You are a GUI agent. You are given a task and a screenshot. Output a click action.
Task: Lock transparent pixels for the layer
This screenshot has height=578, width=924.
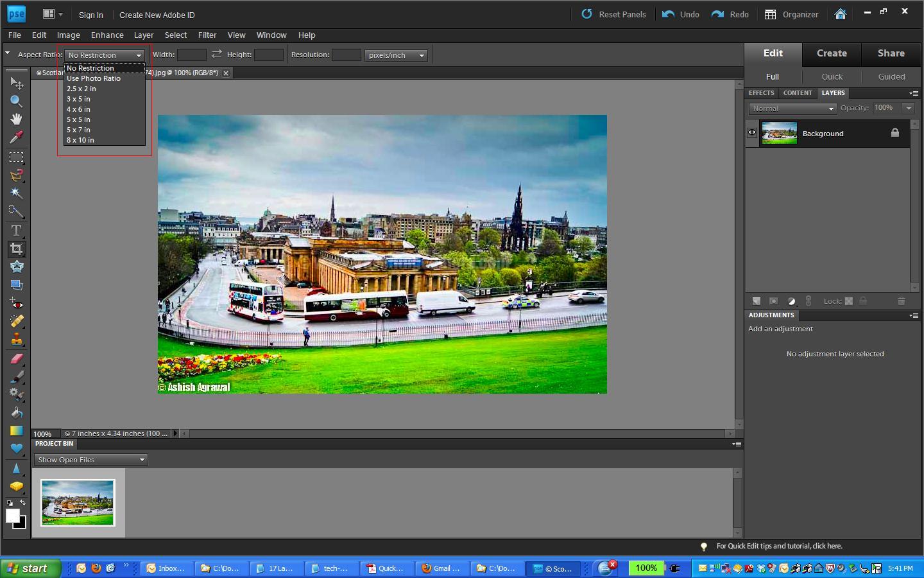(x=848, y=301)
